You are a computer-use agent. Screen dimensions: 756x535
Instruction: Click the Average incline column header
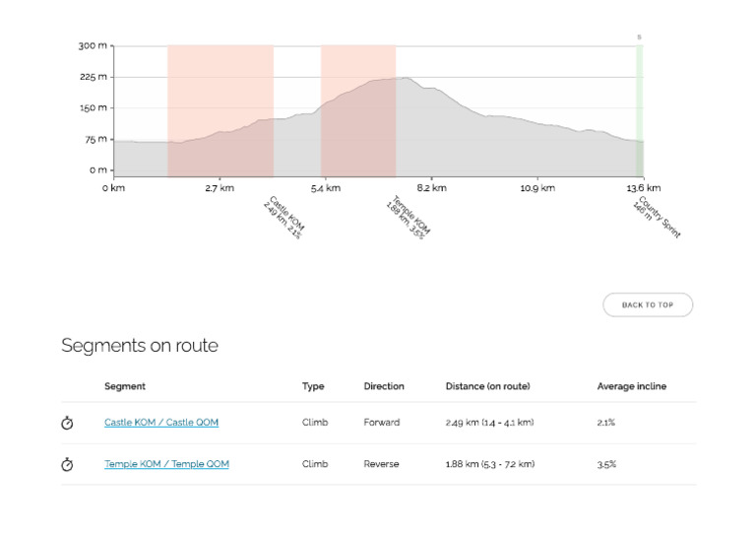pos(631,386)
